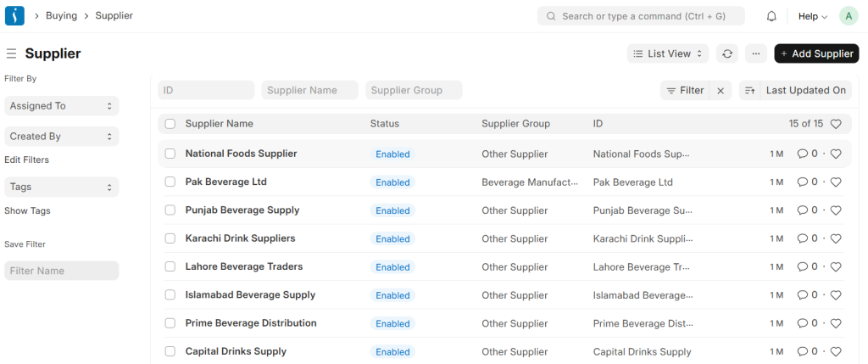Screen dimensions: 868x364
Task: Click Enabled status of National Foods Supplier
Action: point(392,154)
